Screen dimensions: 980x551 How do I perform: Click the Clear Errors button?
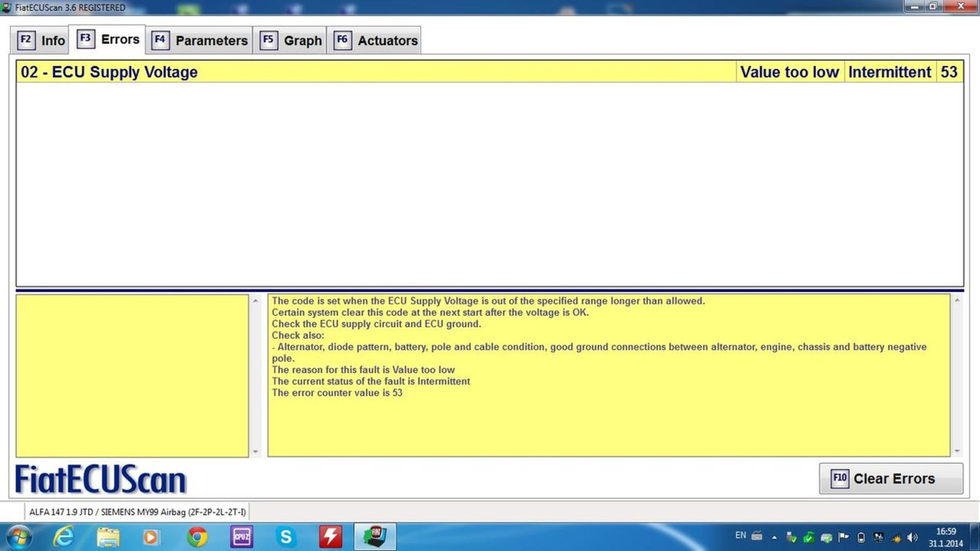tap(891, 478)
